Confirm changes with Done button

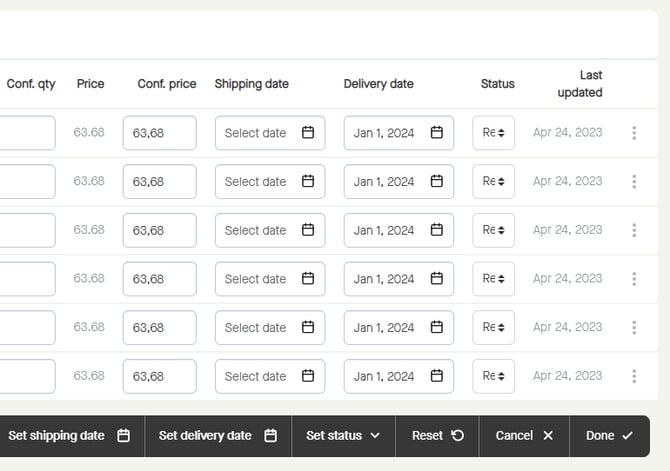coord(609,436)
